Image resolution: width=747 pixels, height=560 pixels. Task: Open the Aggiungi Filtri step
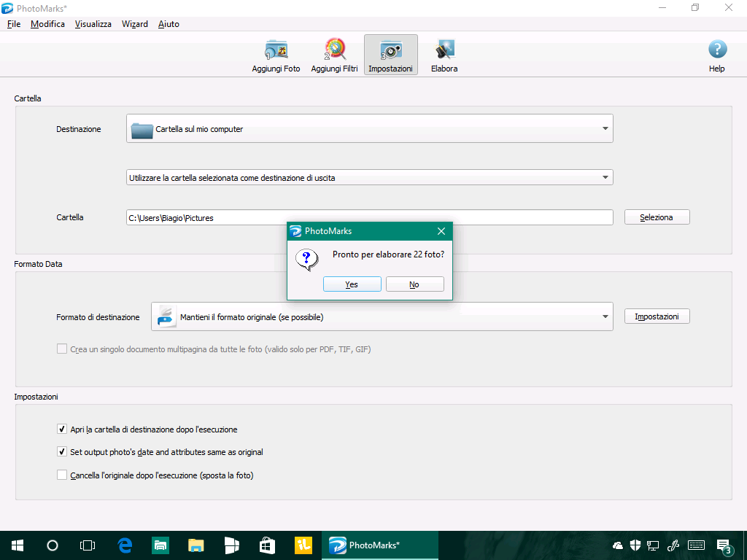[x=334, y=55]
